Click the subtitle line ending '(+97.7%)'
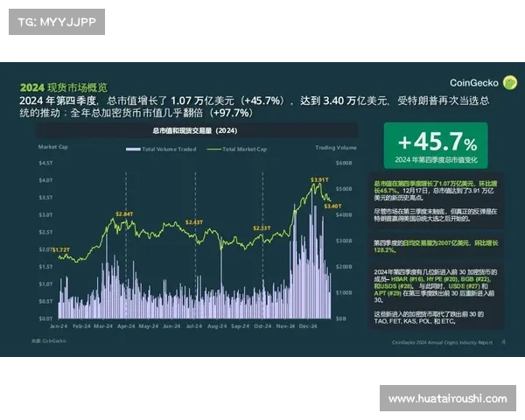The image size is (525, 420). pos(136,113)
